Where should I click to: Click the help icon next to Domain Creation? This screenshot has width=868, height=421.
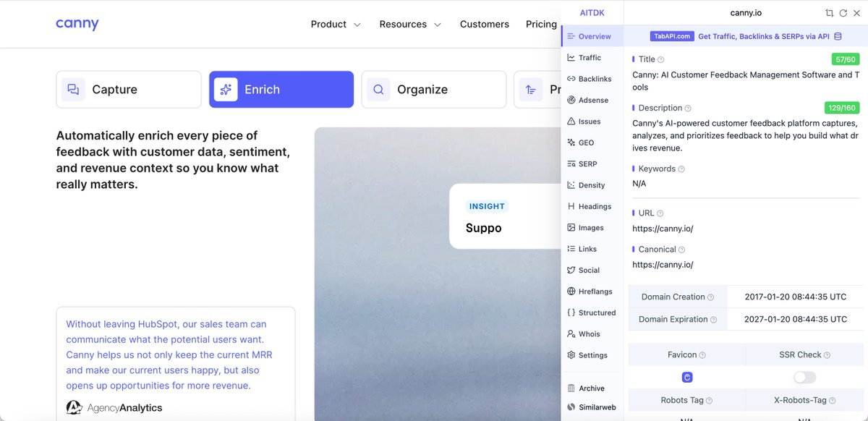(710, 297)
